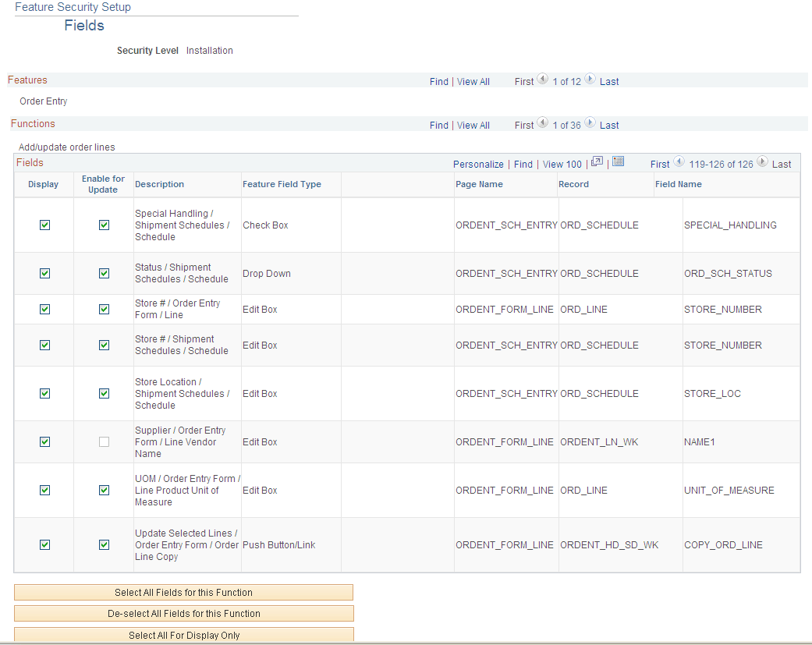Sort by Feature Field Type column header
Image resolution: width=812 pixels, height=645 pixels.
coord(282,184)
